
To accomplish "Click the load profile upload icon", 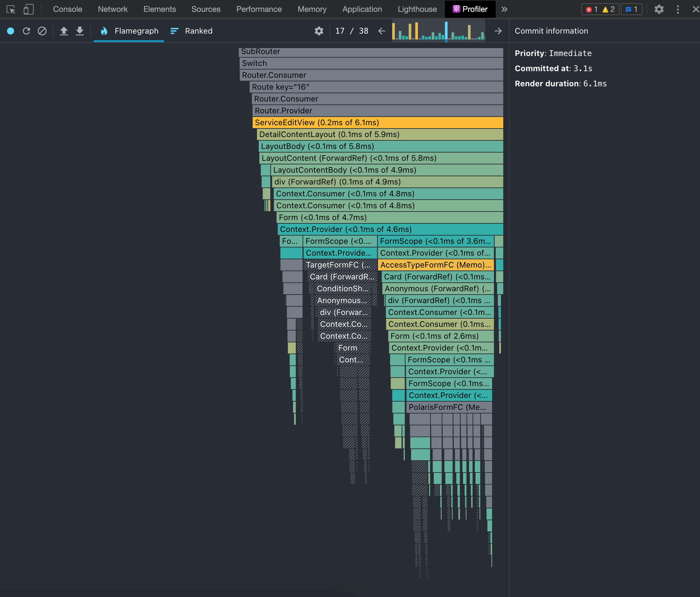I will 64,31.
